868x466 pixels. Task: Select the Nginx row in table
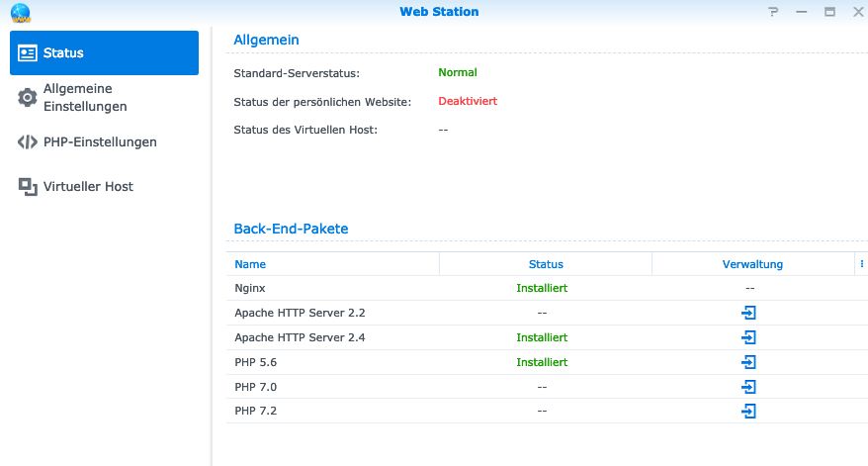pos(249,288)
